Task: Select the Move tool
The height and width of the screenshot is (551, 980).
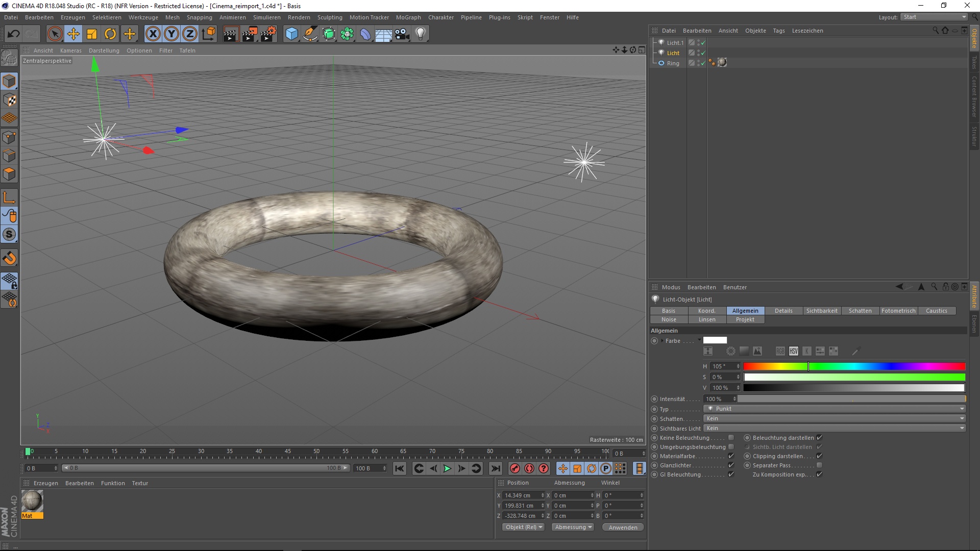Action: coord(73,34)
